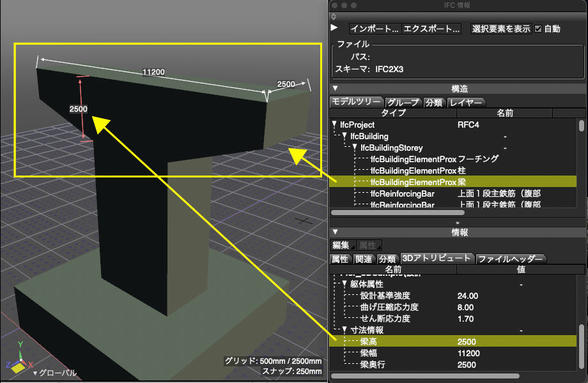Click the attributes table vertical scrollbar
The height and width of the screenshot is (383, 588).
[581, 346]
